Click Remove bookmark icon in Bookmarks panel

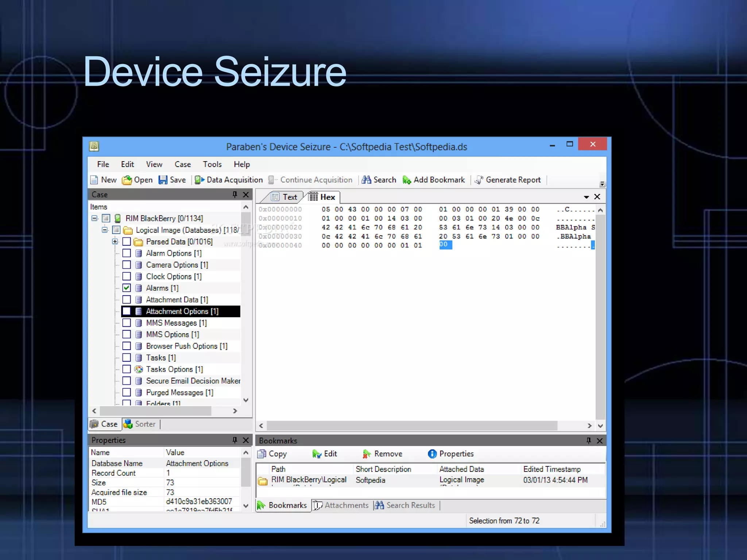[367, 454]
